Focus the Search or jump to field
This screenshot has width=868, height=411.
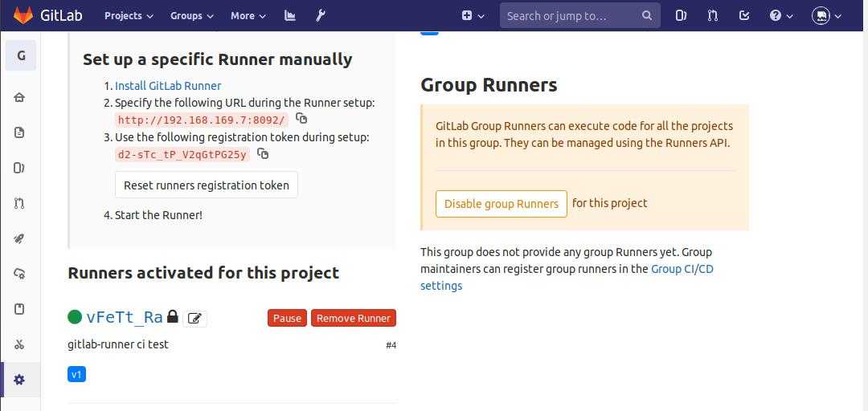[x=571, y=15]
